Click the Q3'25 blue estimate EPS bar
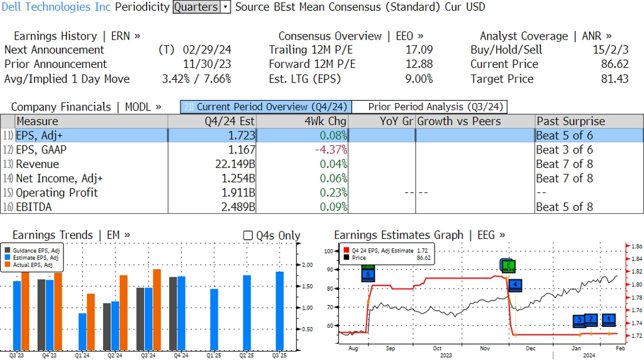 tap(279, 311)
